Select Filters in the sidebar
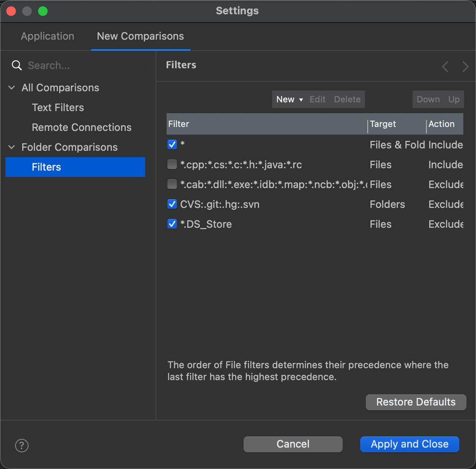This screenshot has width=476, height=469. coord(75,167)
